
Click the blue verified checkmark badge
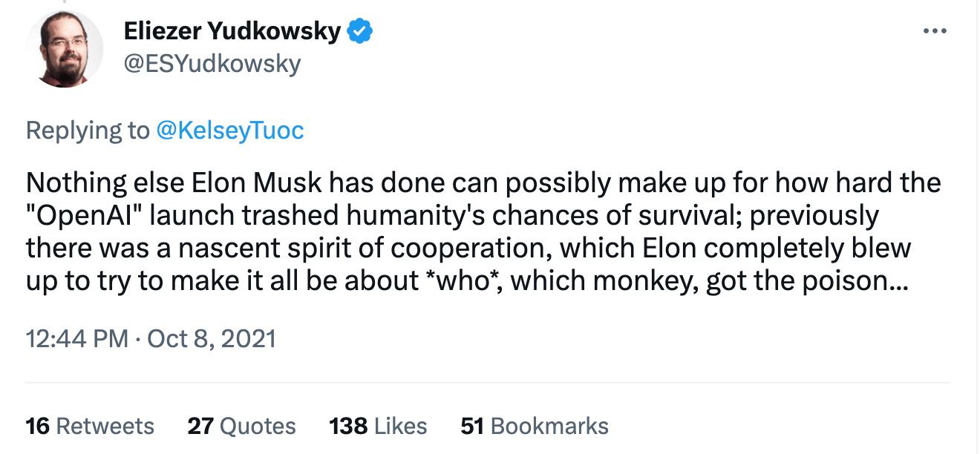(x=361, y=31)
